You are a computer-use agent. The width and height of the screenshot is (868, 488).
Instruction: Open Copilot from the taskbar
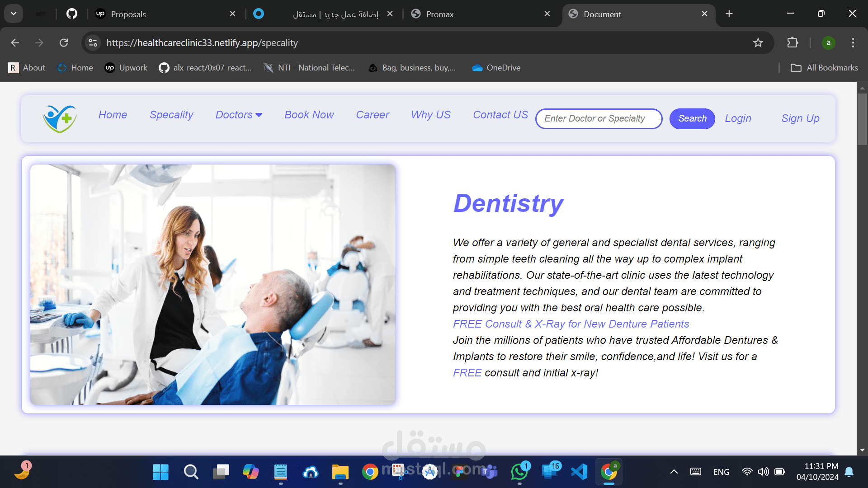[x=250, y=472]
